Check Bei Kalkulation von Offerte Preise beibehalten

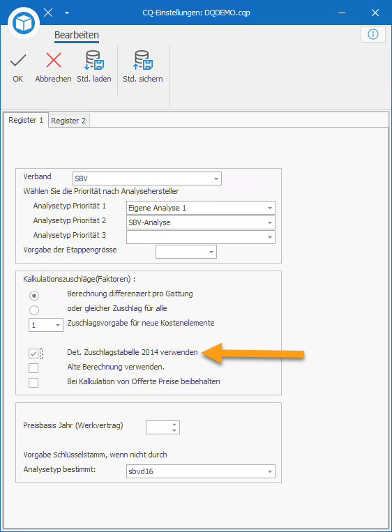(x=33, y=383)
